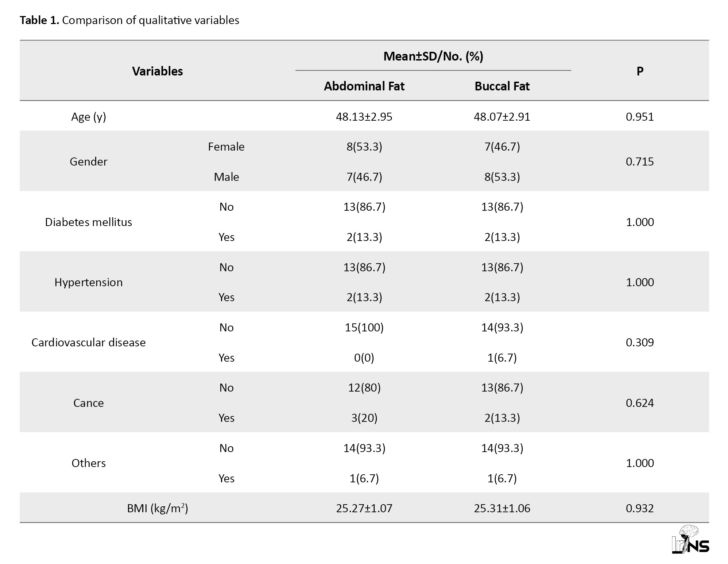
Task: Select the Hypertension row label
Action: [89, 282]
